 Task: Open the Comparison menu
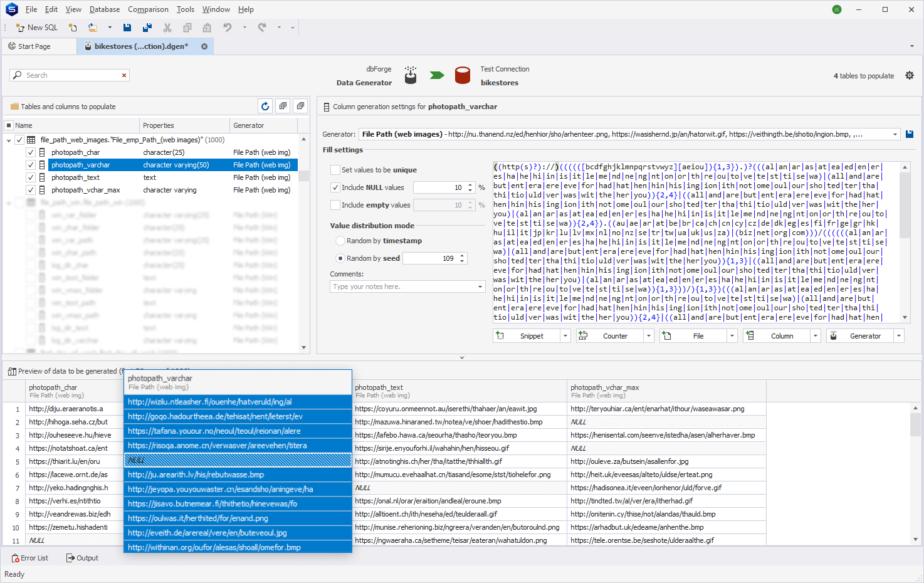148,9
